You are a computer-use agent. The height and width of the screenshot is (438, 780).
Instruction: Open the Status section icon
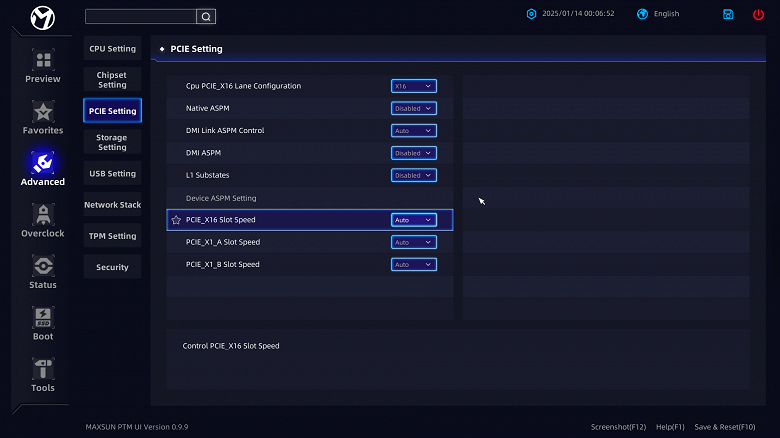click(x=43, y=266)
